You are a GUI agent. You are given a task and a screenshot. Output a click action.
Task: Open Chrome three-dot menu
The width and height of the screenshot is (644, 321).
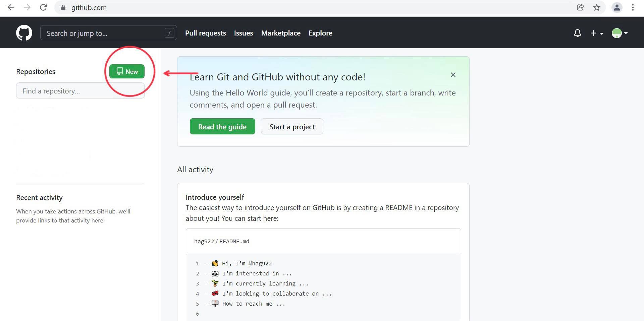633,7
